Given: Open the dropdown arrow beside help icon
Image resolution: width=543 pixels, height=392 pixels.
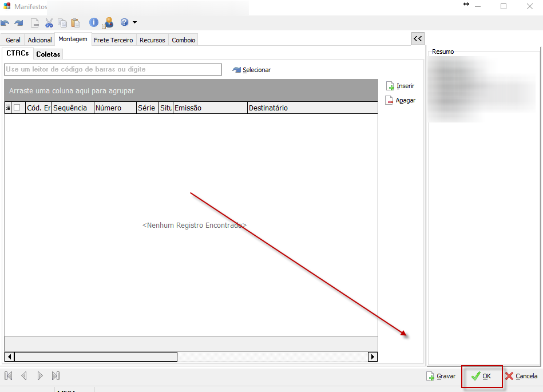Looking at the screenshot, I should click(x=134, y=23).
